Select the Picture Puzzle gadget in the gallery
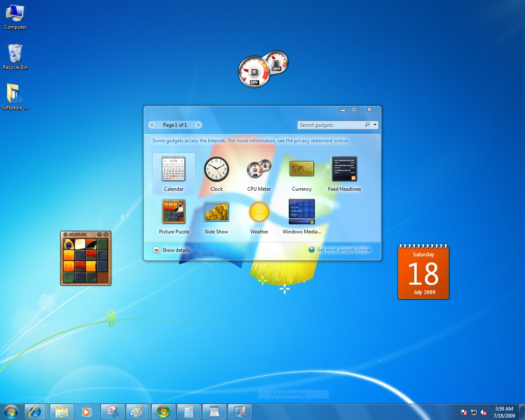The width and height of the screenshot is (525, 420). 173,216
